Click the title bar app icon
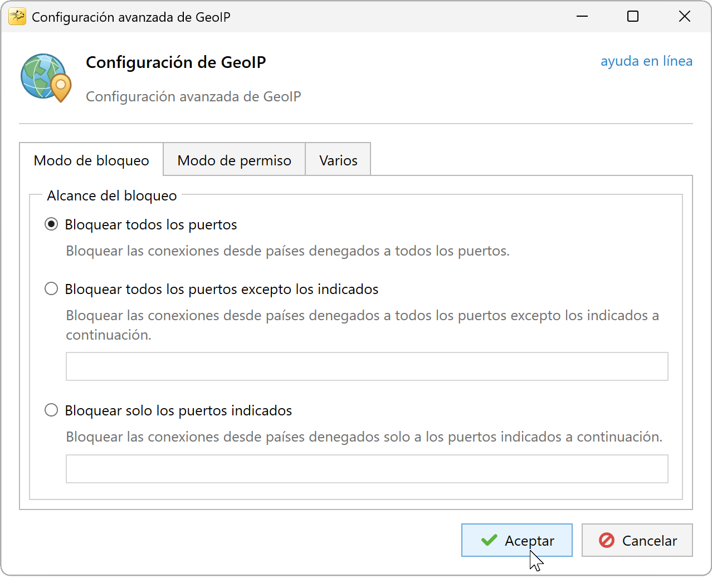This screenshot has width=712, height=588. [17, 17]
